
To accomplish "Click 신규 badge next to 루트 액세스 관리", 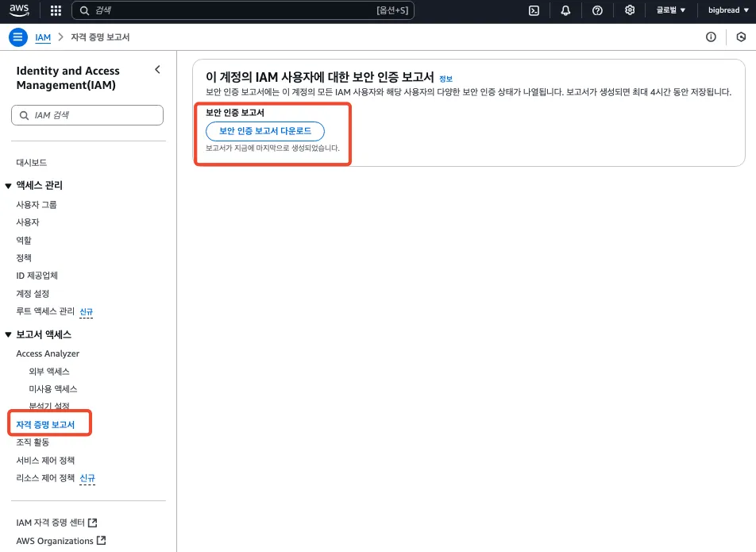I will (87, 312).
